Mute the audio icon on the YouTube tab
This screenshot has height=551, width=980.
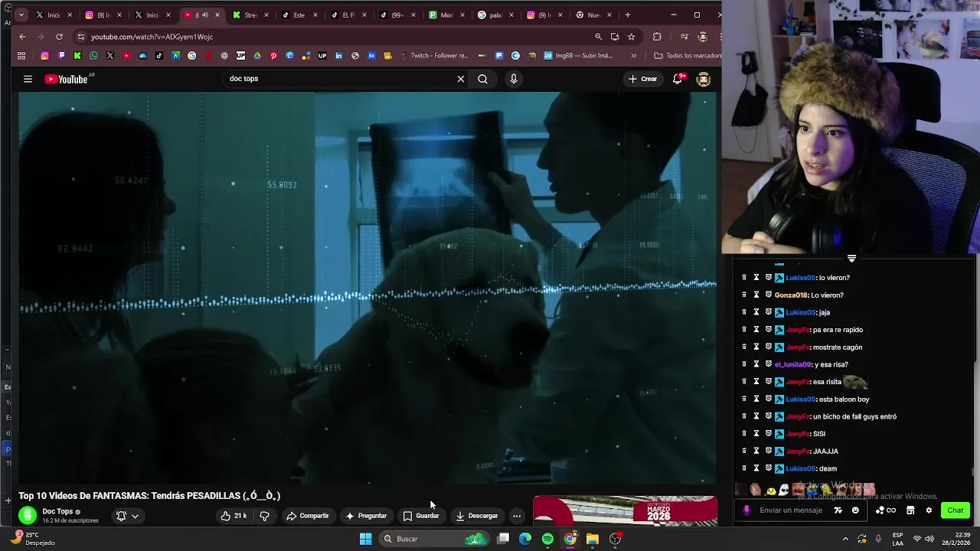[204, 15]
